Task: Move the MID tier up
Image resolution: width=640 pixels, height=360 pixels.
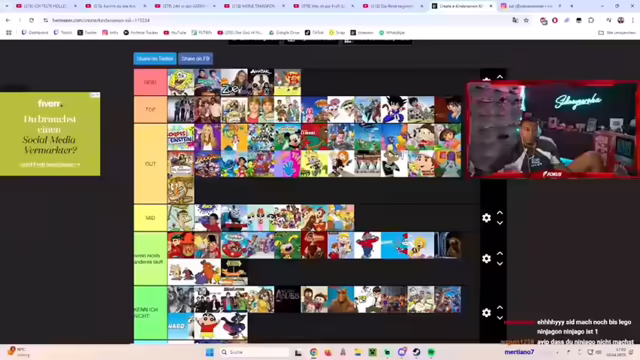Action: [500, 213]
